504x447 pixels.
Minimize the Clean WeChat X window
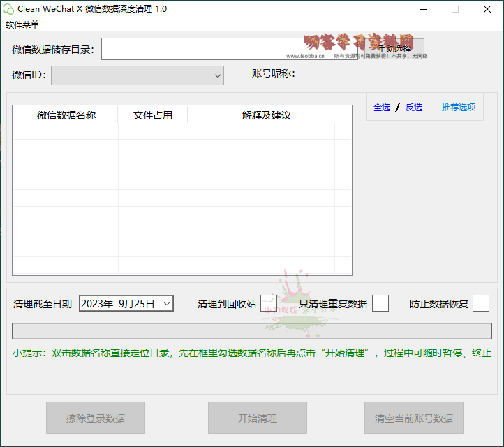pos(424,9)
